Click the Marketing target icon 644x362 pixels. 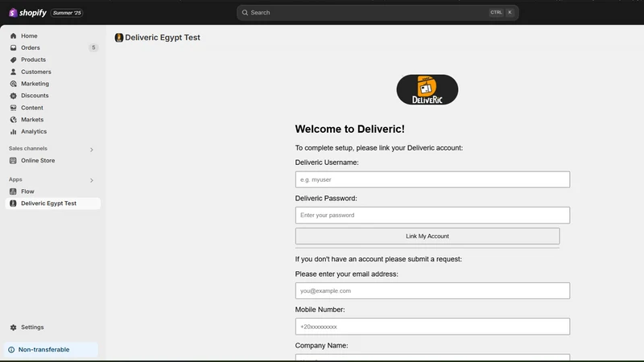coord(13,84)
